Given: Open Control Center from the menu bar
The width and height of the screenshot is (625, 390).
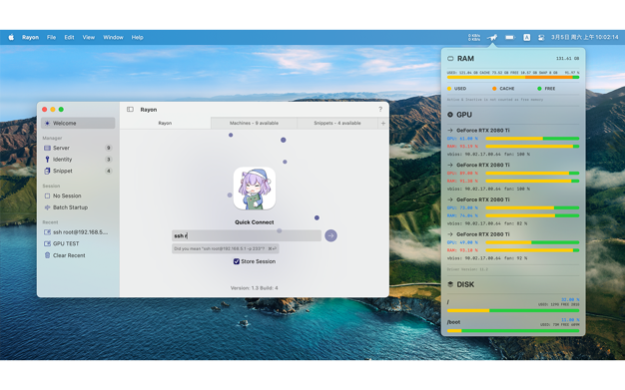Looking at the screenshot, I should pyautogui.click(x=541, y=37).
